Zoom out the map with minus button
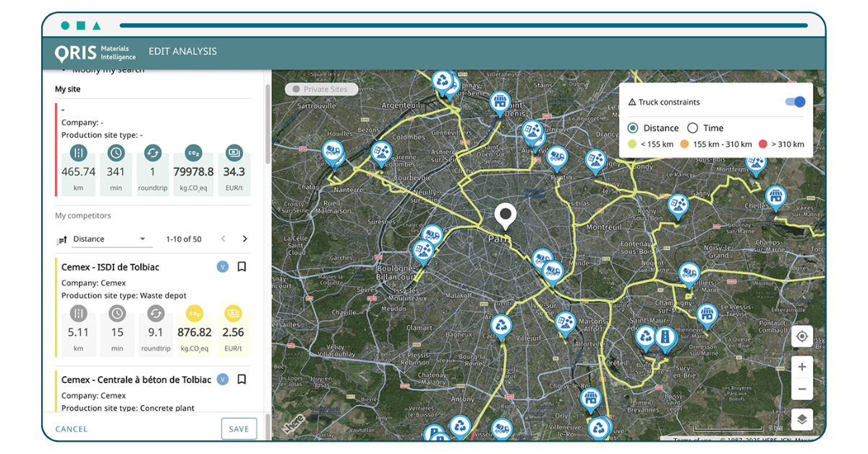This screenshot has height=454, width=868. point(801,389)
